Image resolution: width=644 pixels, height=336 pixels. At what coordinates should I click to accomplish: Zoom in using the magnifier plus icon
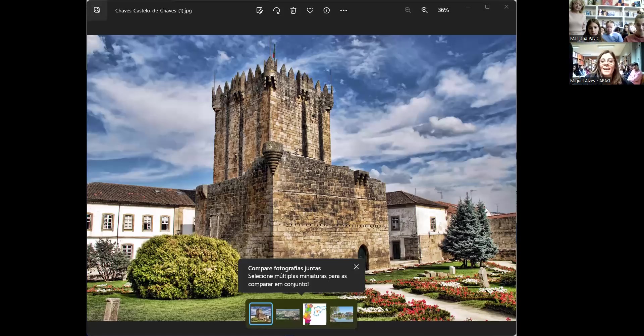point(424,10)
